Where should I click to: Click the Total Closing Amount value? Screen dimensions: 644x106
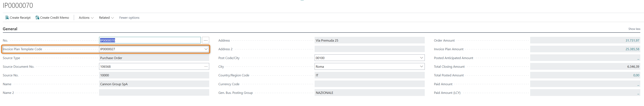click(x=585, y=66)
